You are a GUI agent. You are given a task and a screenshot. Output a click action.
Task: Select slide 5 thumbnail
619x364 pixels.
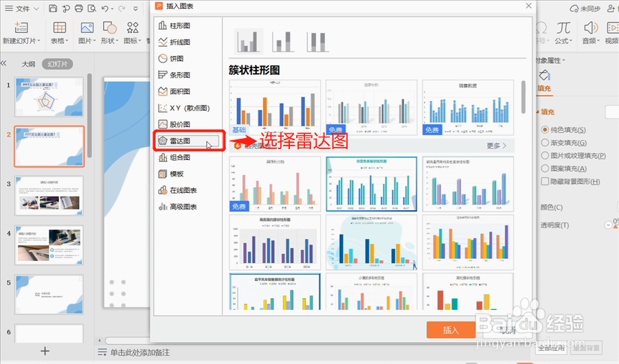pyautogui.click(x=49, y=295)
